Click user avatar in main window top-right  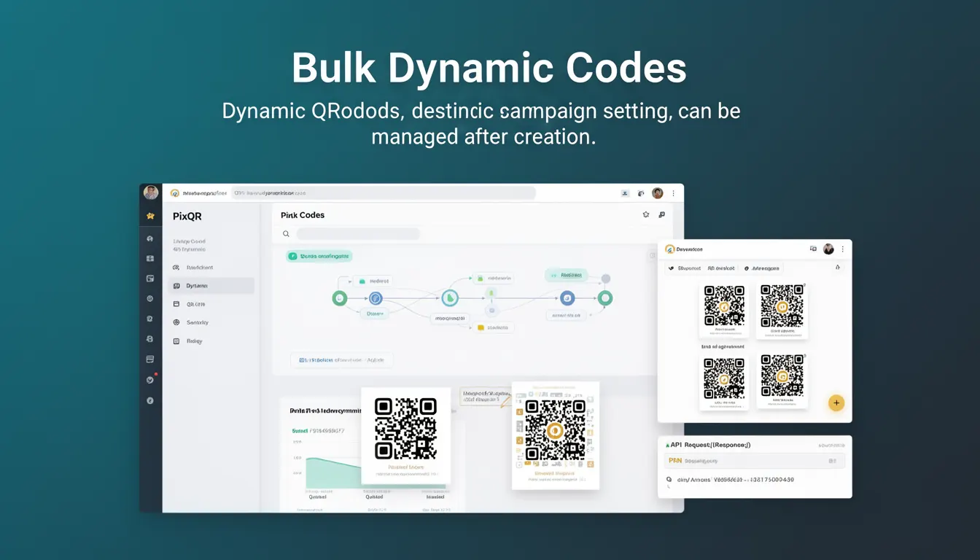point(657,193)
